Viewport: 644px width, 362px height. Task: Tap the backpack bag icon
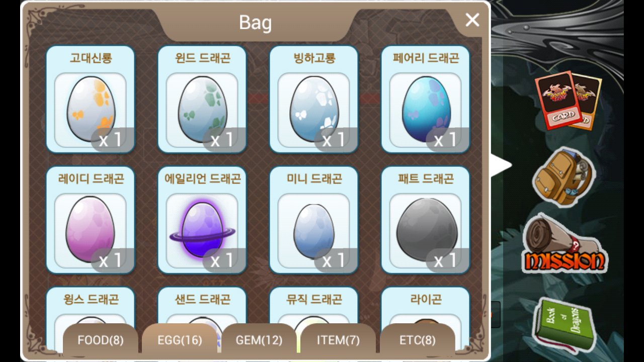pyautogui.click(x=563, y=177)
